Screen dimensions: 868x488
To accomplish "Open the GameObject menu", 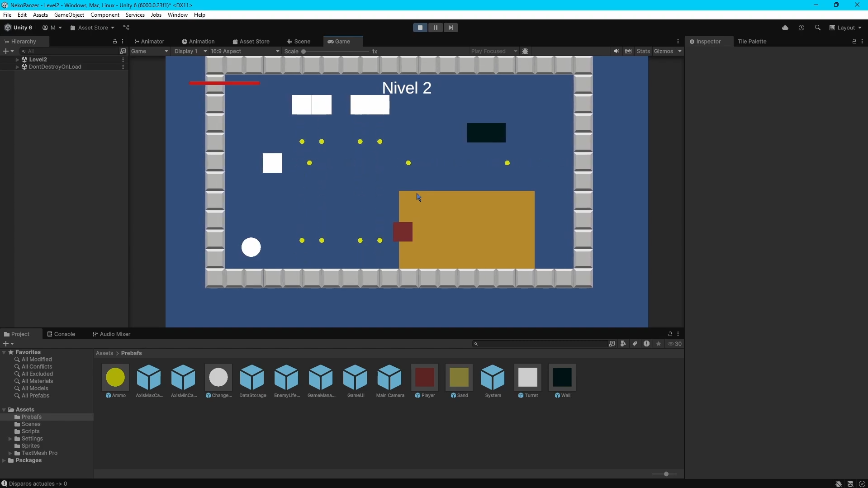I will (69, 15).
